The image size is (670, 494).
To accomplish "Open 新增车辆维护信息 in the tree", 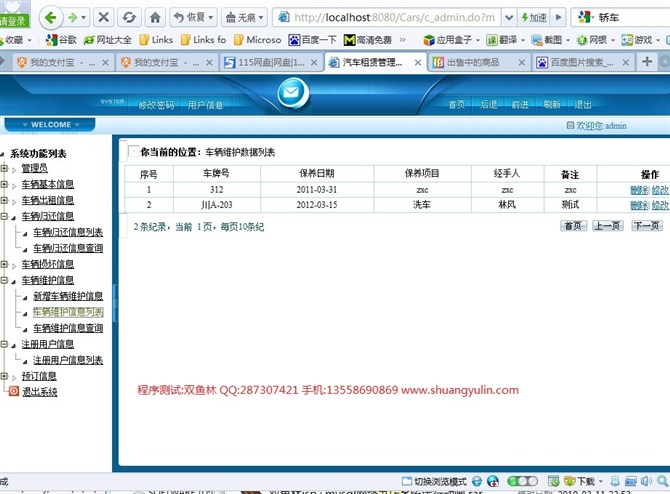I will click(68, 296).
